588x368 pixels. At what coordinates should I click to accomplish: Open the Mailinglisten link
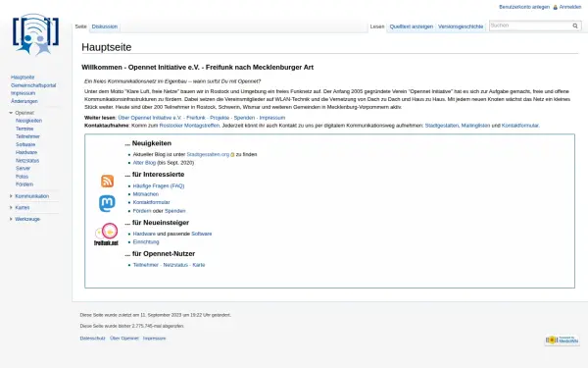pyautogui.click(x=475, y=126)
